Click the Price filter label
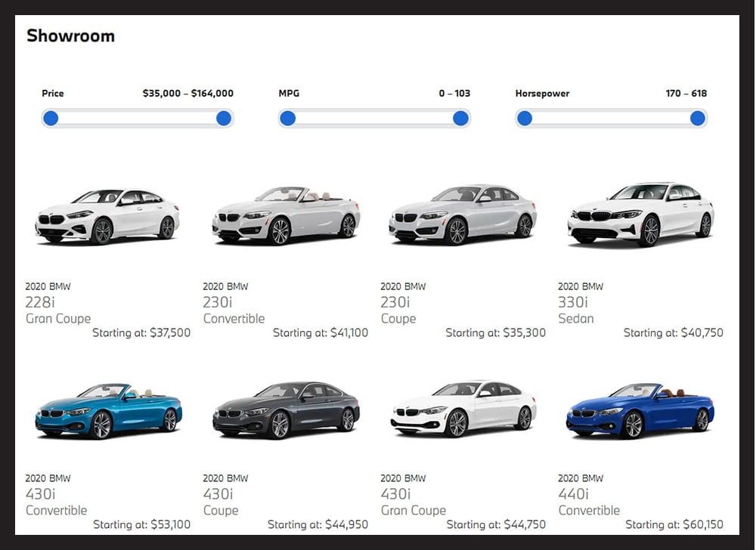 pyautogui.click(x=53, y=94)
